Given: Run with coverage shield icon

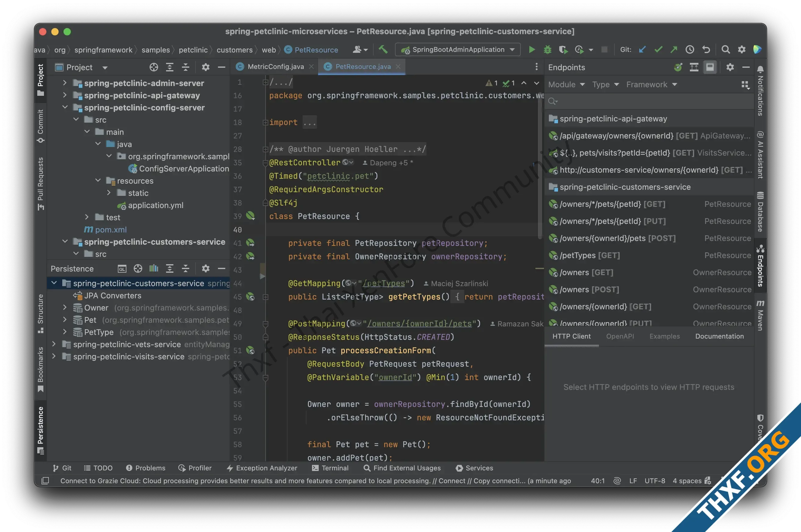Looking at the screenshot, I should pos(563,49).
